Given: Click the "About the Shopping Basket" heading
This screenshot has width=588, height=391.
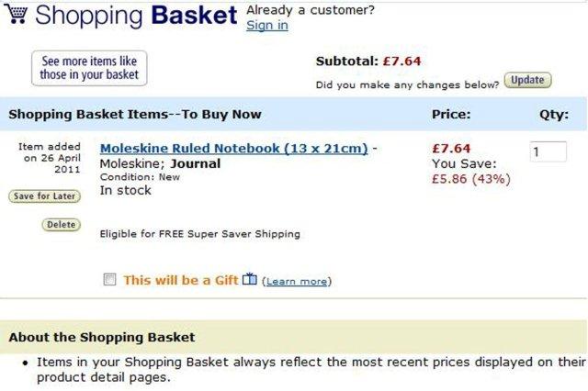Looking at the screenshot, I should point(101,337).
